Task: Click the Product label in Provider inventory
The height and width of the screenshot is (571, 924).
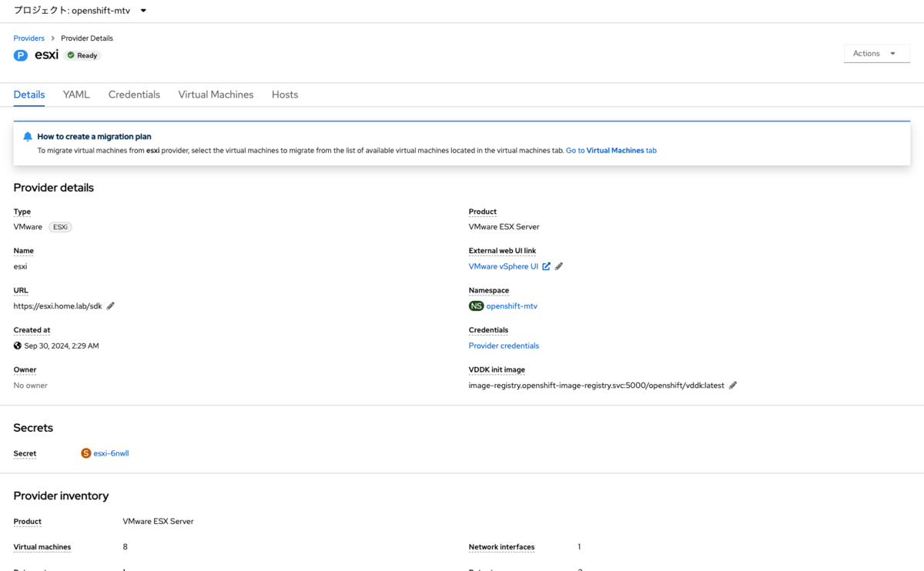Action: pos(28,521)
